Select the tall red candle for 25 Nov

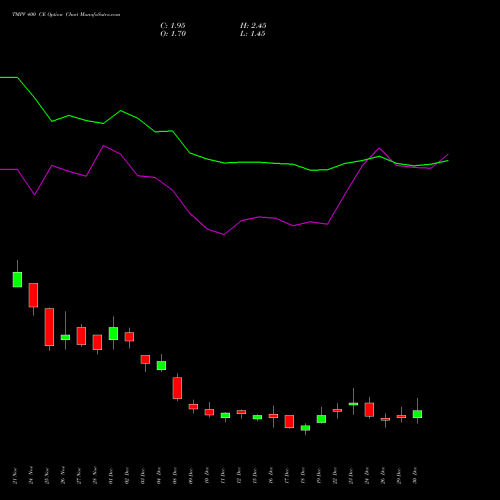(49, 327)
